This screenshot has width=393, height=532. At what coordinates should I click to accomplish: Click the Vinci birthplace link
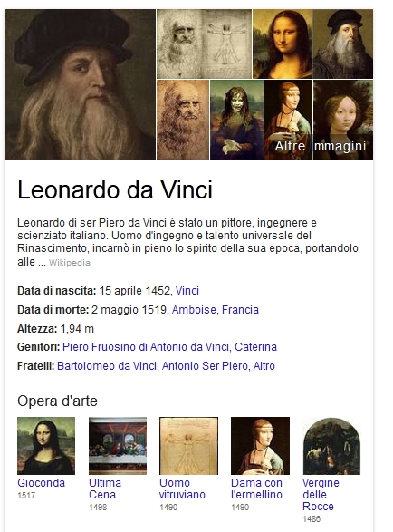(x=187, y=291)
